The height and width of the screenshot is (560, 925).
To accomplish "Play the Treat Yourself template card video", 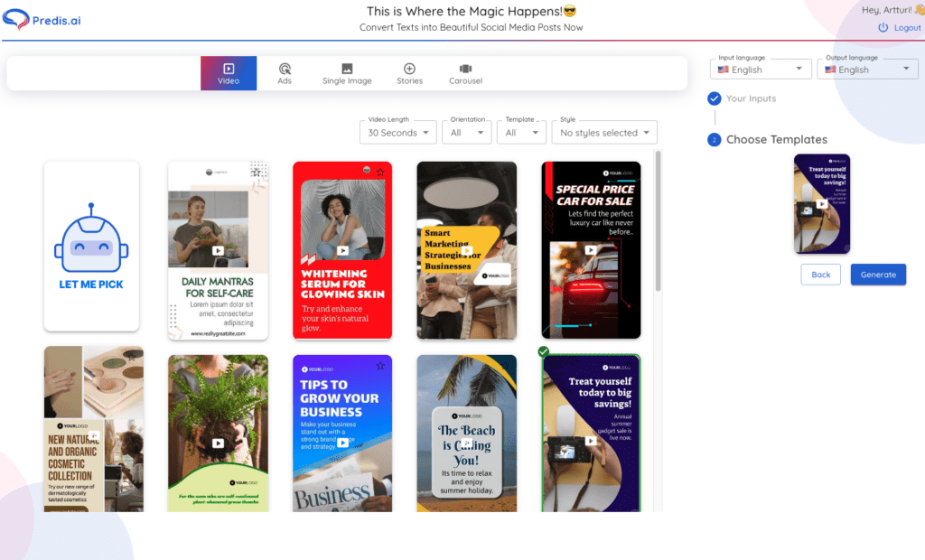I will pos(591,440).
